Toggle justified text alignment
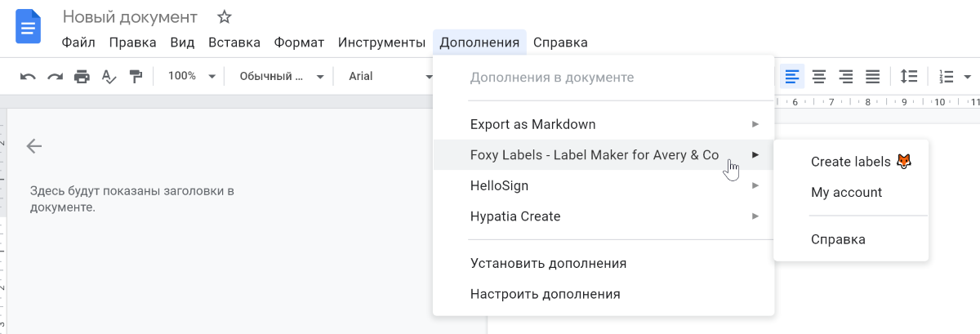 (x=872, y=77)
